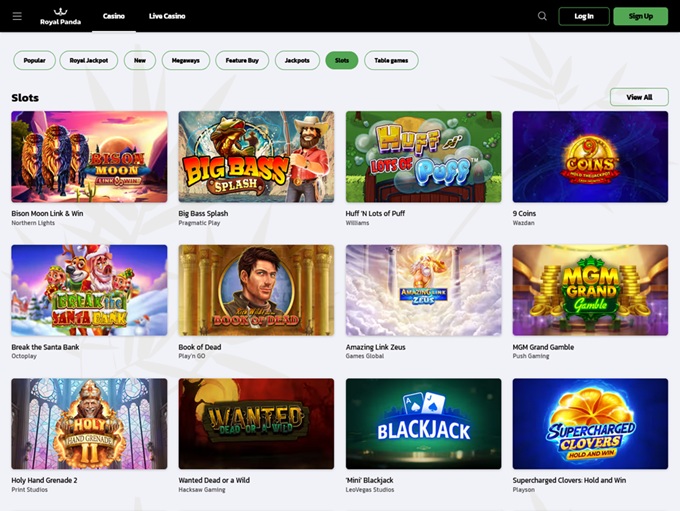Click the Wanted Dead or a Wild title
The width and height of the screenshot is (680, 511).
214,480
